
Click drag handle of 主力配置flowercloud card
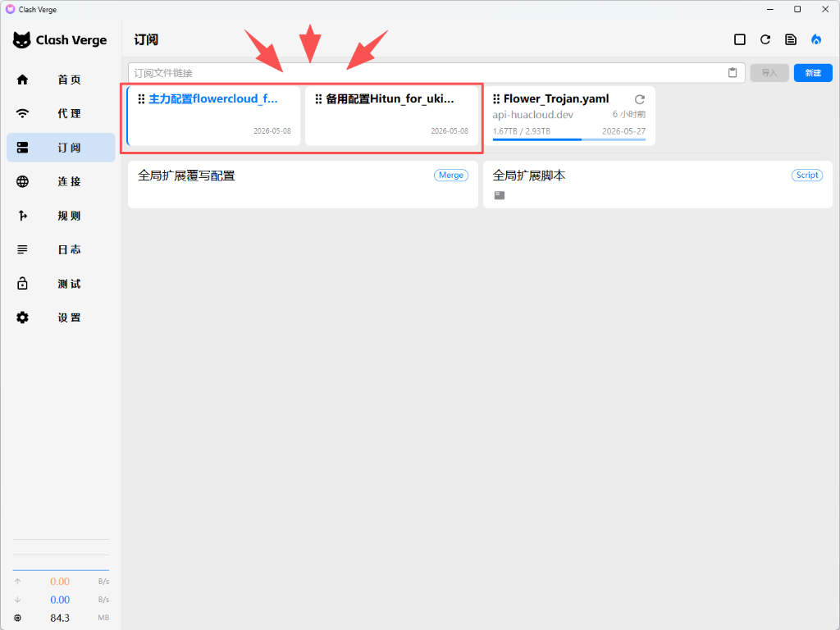click(141, 99)
